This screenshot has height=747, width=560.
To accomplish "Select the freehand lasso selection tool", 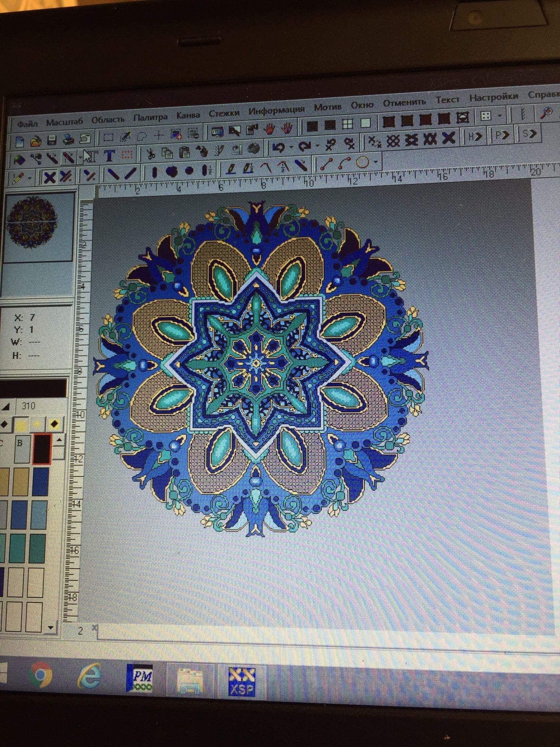I will [142, 136].
